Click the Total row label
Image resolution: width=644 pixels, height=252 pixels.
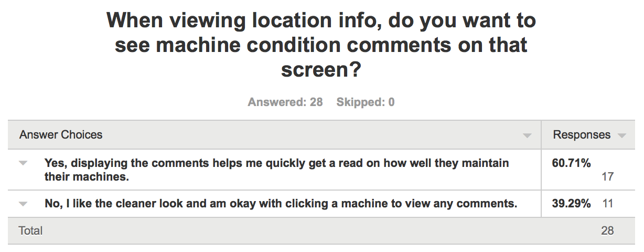point(30,230)
